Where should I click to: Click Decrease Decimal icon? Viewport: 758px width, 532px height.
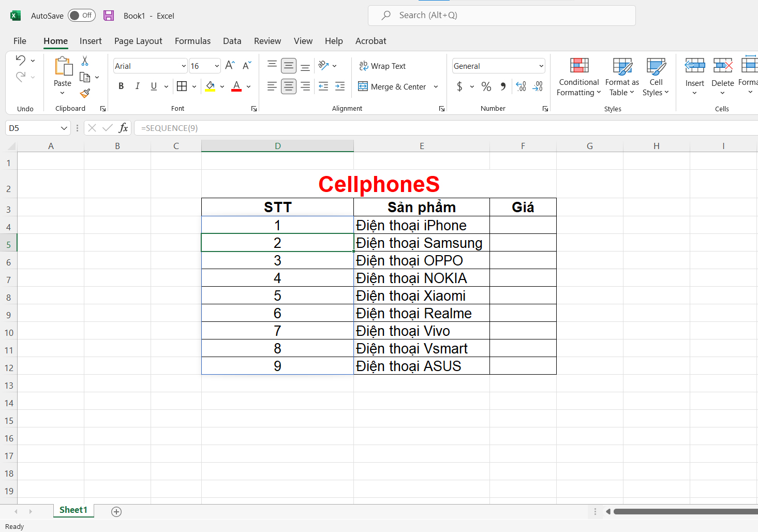538,86
